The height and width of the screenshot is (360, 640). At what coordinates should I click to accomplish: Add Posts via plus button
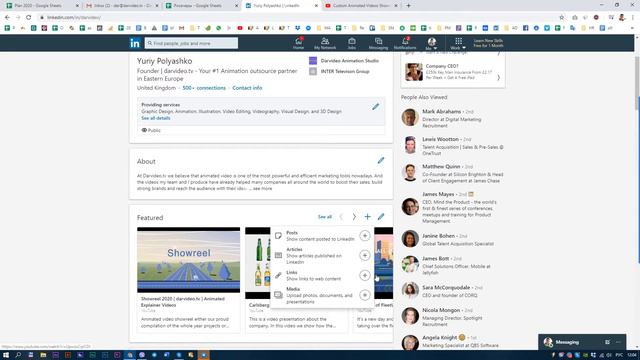364,236
